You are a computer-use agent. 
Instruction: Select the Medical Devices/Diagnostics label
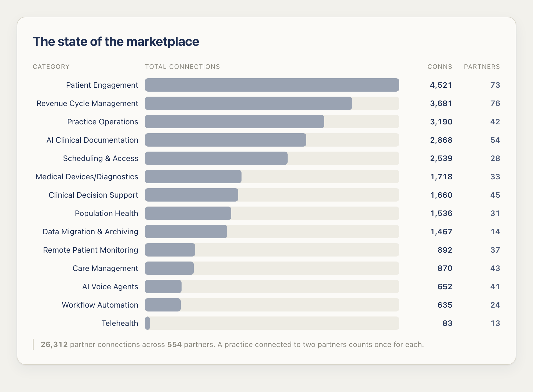click(87, 177)
